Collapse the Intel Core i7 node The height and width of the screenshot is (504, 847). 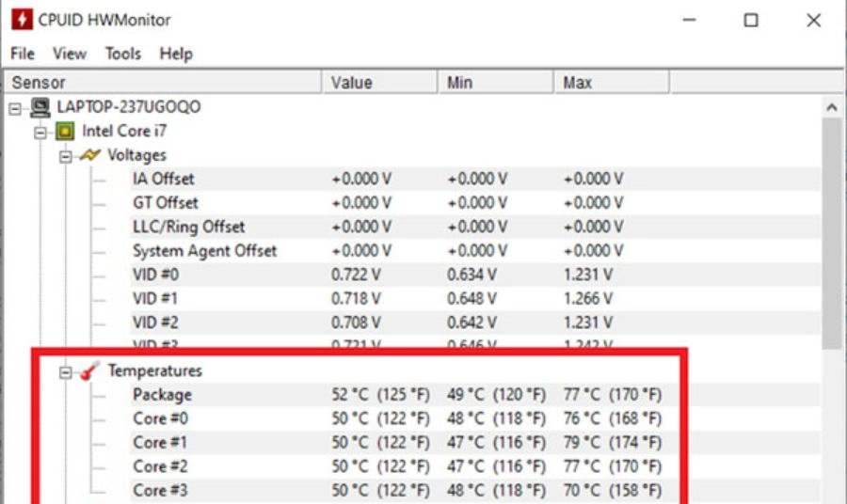[x=40, y=133]
